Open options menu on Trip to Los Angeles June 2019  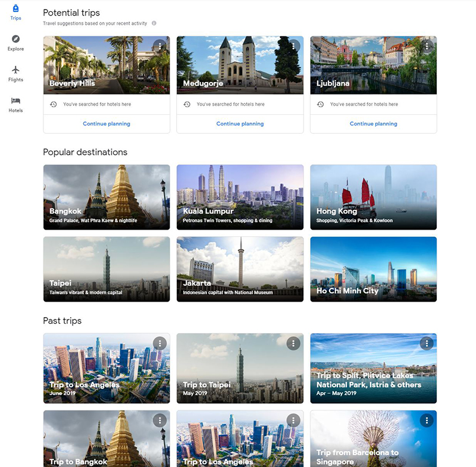[x=159, y=343]
